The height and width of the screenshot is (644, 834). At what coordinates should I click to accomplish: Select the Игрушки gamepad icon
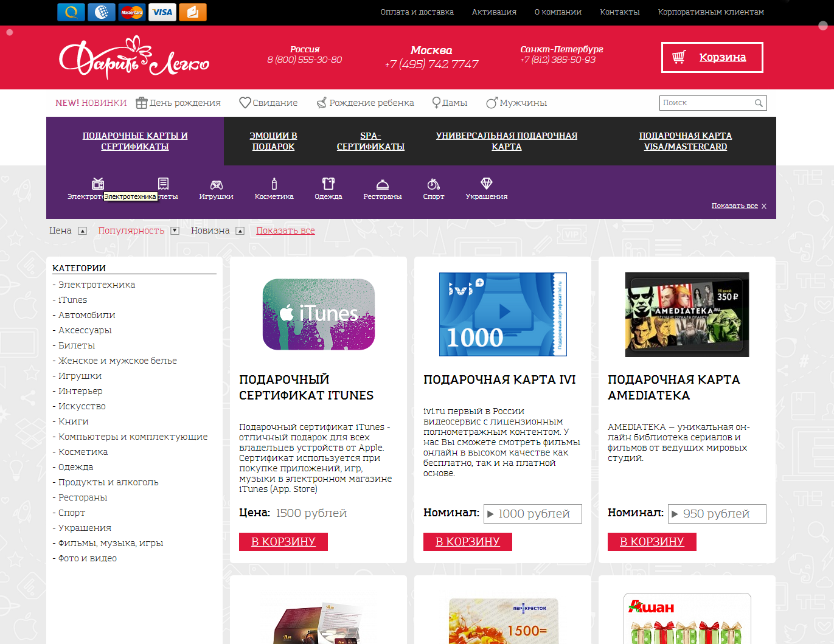(x=217, y=185)
